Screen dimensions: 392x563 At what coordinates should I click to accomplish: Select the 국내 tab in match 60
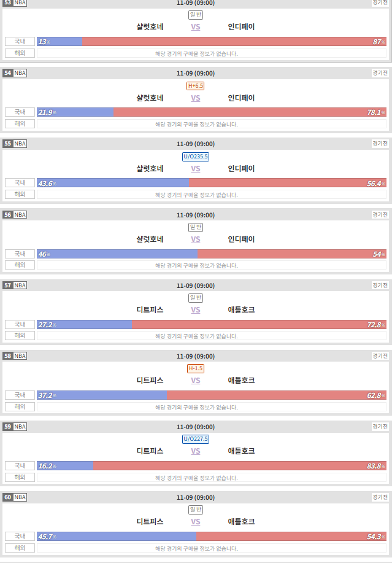[x=20, y=536]
